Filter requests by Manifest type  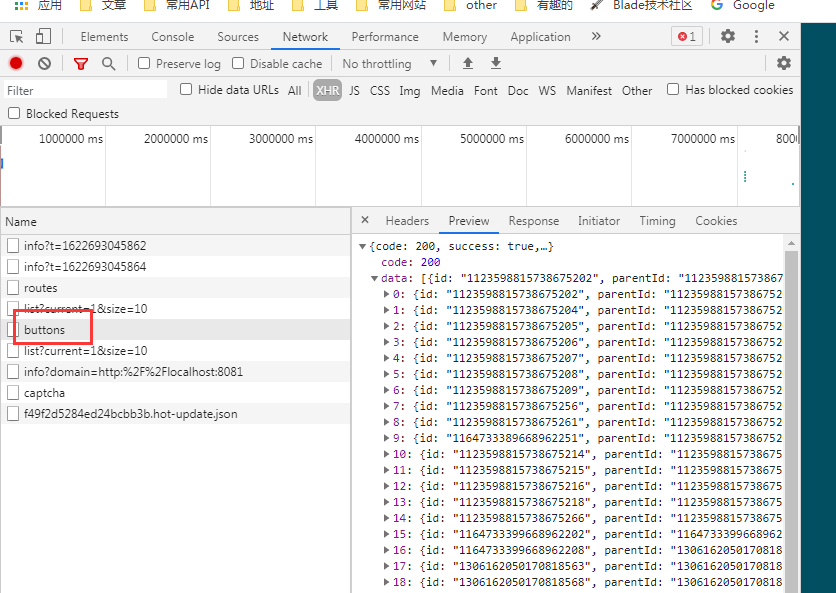click(x=589, y=90)
